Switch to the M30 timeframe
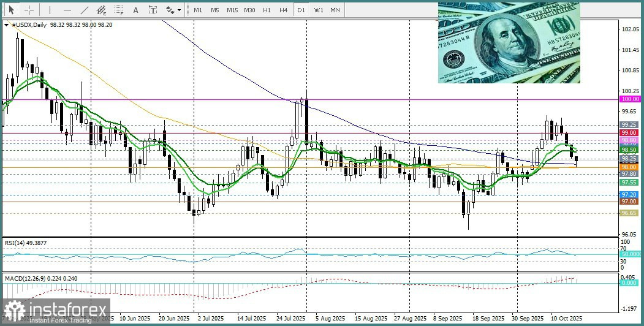644x326 pixels. (249, 10)
